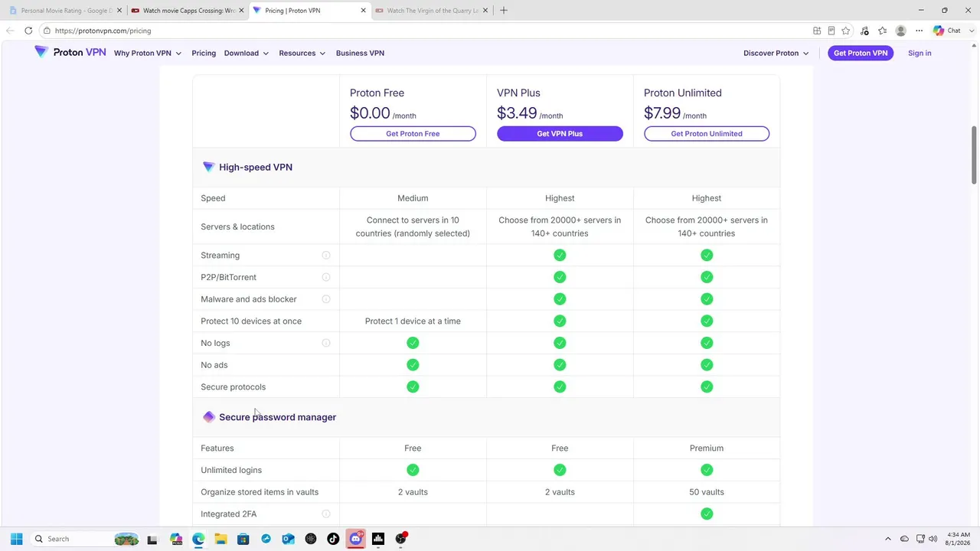Click the 'Secure protocols' row label
The image size is (980, 551).
[x=233, y=387]
